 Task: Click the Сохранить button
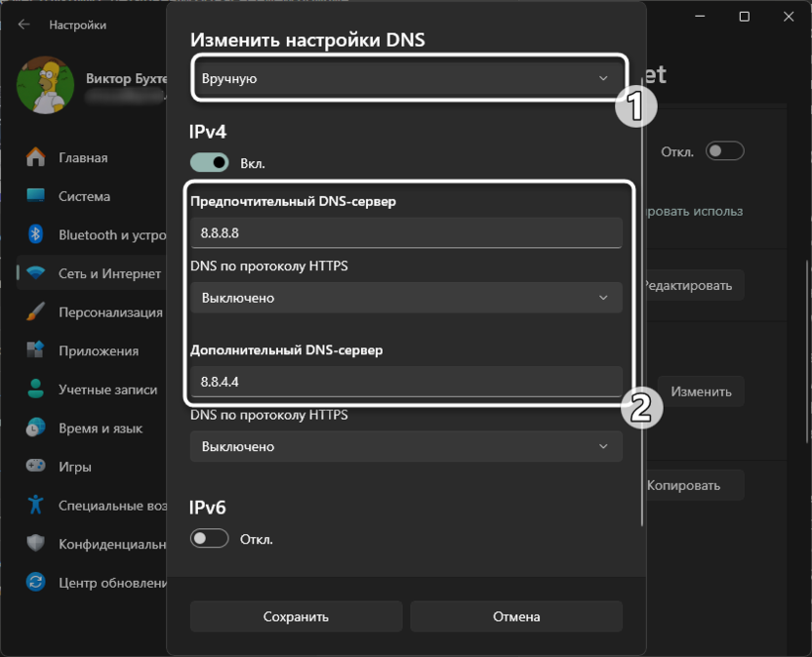[x=295, y=616]
